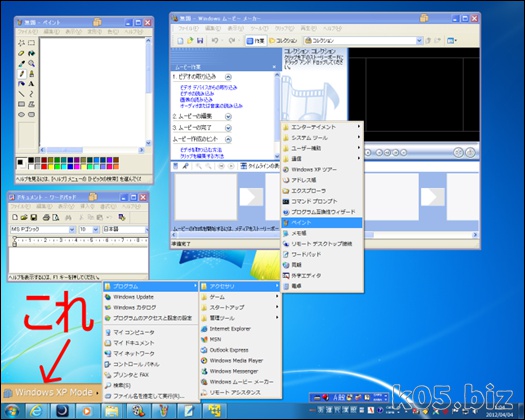Click ビデオ デバイスからの取り込み link

tap(209, 87)
